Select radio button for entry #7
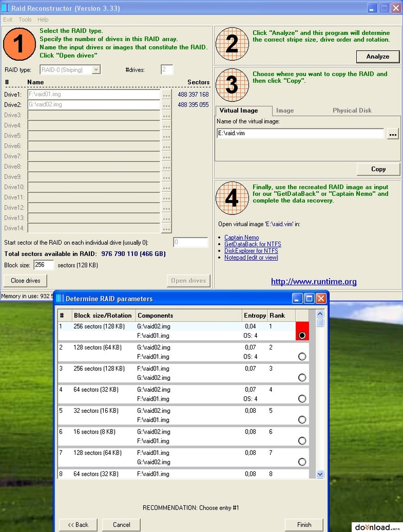Image resolution: width=403 pixels, height=532 pixels. [x=302, y=461]
